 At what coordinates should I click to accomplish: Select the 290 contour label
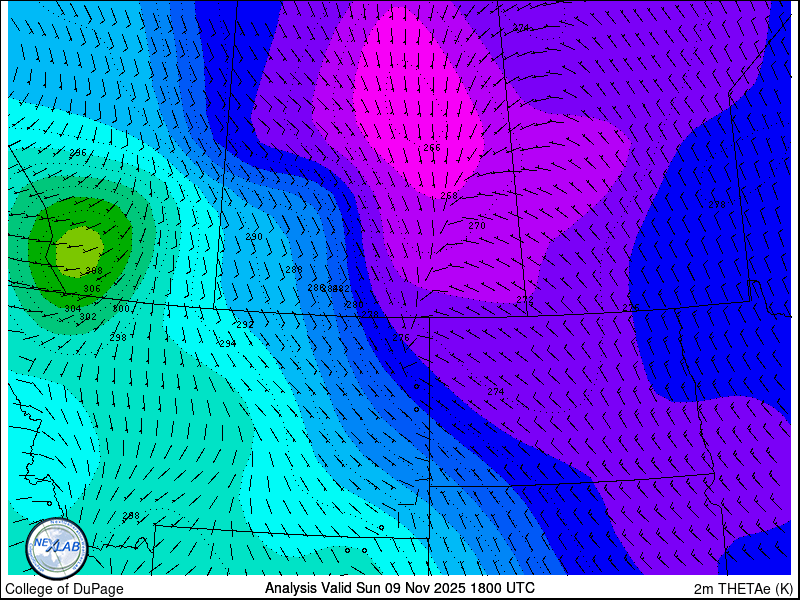pos(254,237)
